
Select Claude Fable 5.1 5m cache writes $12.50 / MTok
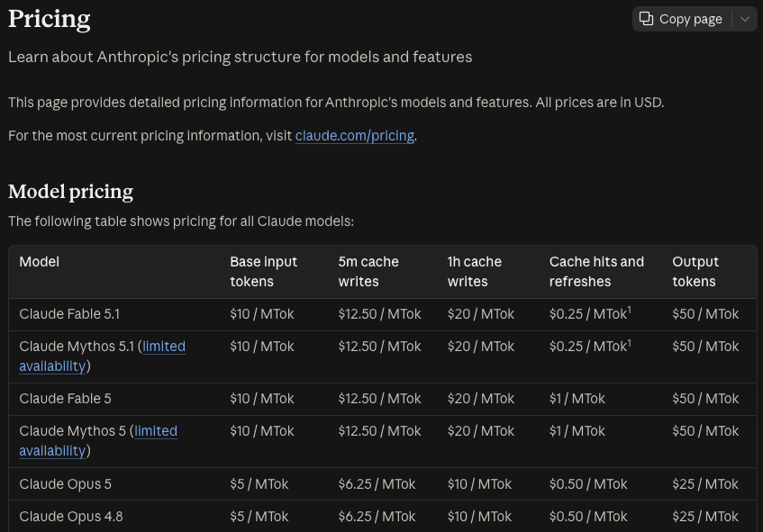click(379, 314)
